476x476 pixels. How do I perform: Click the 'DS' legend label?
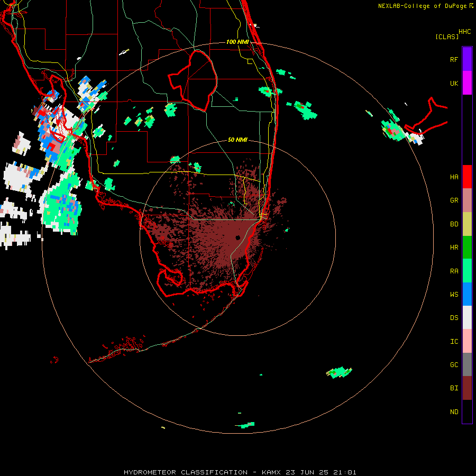point(454,318)
